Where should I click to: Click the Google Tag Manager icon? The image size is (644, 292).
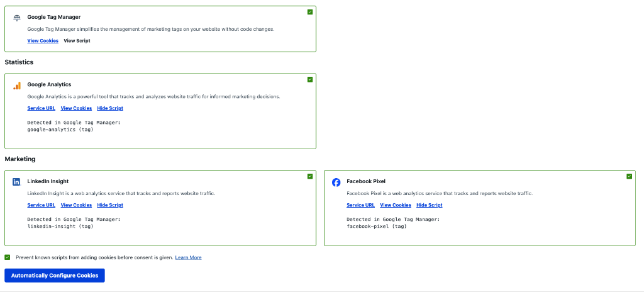coord(17,18)
